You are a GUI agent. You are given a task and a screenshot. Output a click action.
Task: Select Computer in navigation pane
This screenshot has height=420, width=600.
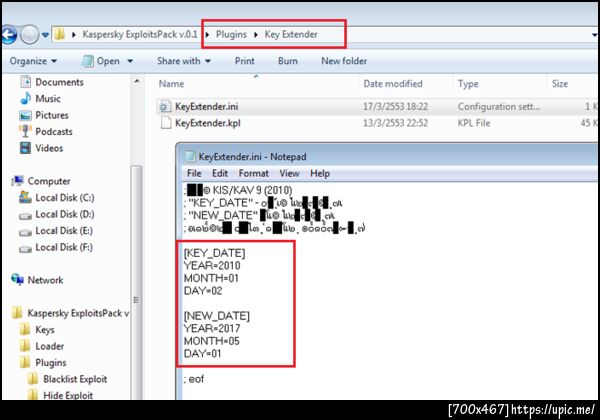49,181
